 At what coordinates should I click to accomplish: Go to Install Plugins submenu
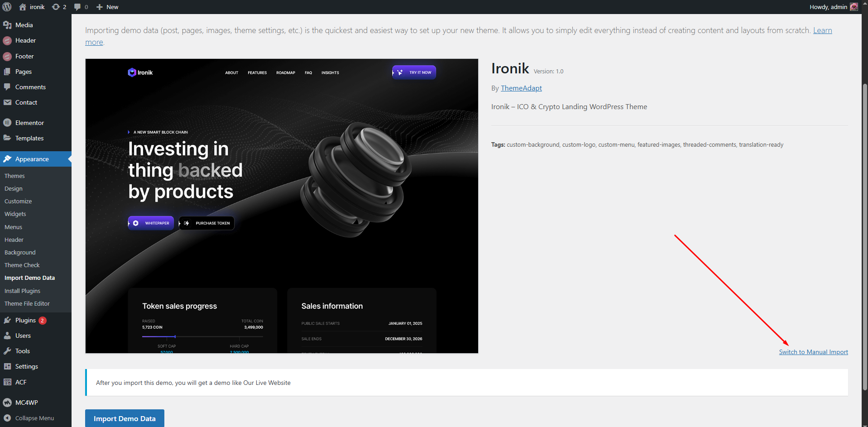click(x=22, y=291)
